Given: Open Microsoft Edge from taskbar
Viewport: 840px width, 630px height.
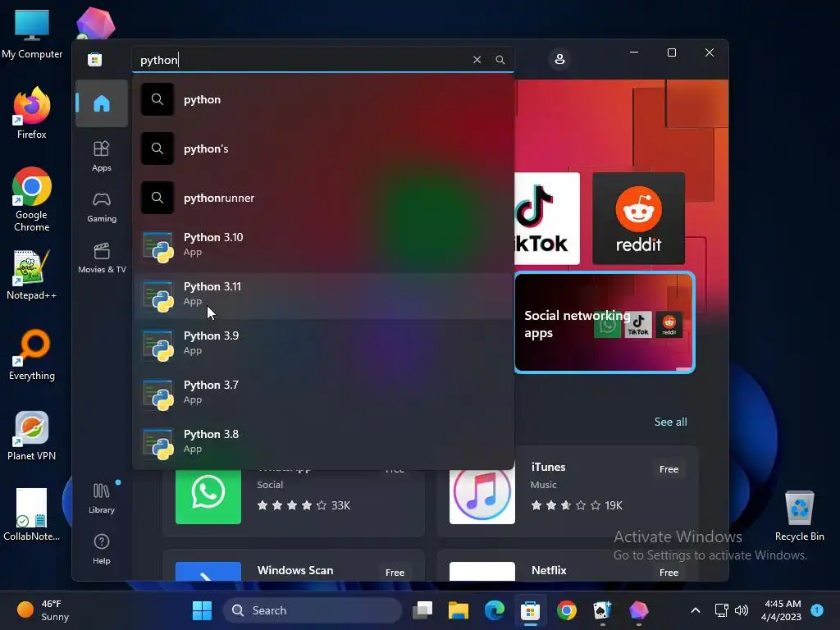Looking at the screenshot, I should click(495, 610).
